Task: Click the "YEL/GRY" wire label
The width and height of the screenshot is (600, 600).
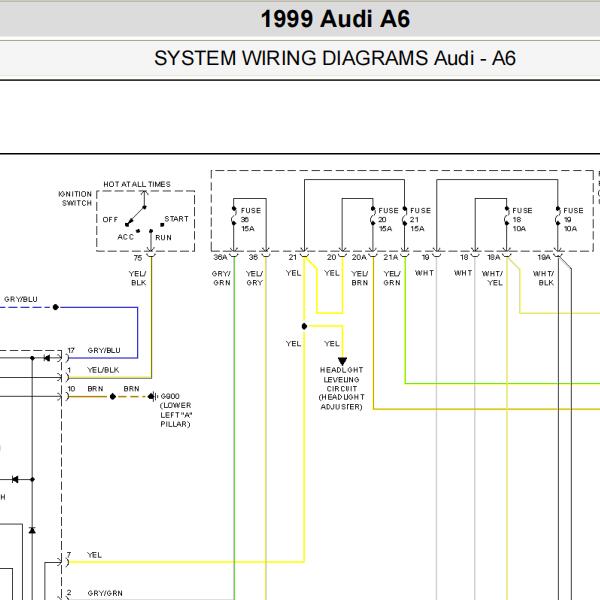Action: tap(254, 278)
